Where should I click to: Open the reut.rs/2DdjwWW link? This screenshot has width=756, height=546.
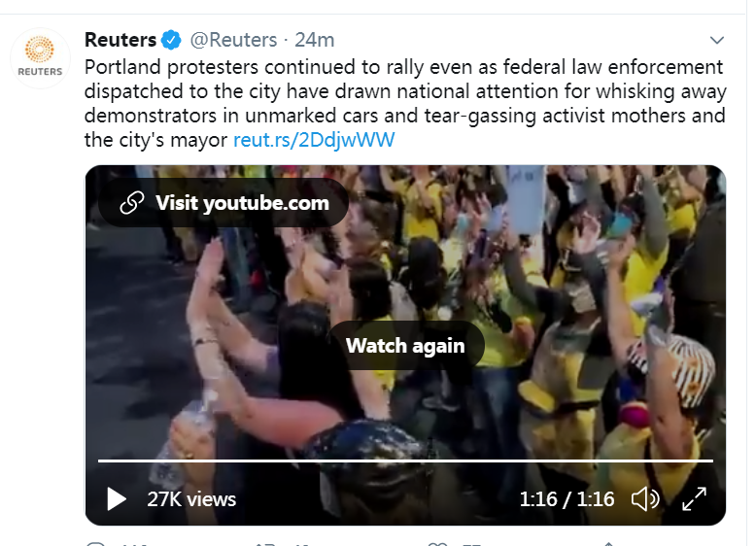(x=314, y=140)
